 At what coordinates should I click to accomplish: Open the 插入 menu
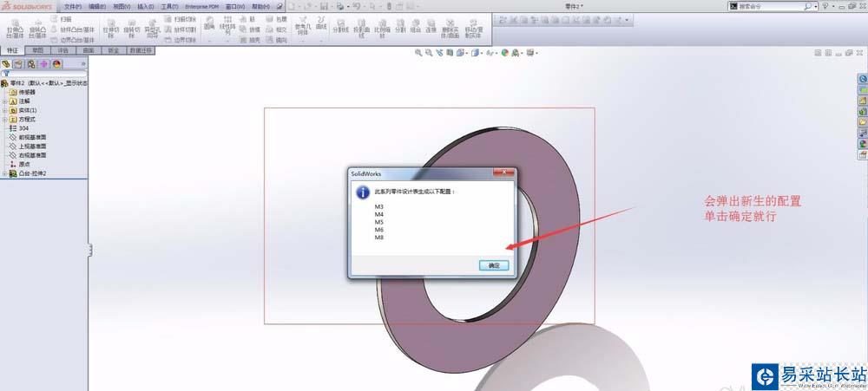(x=145, y=7)
